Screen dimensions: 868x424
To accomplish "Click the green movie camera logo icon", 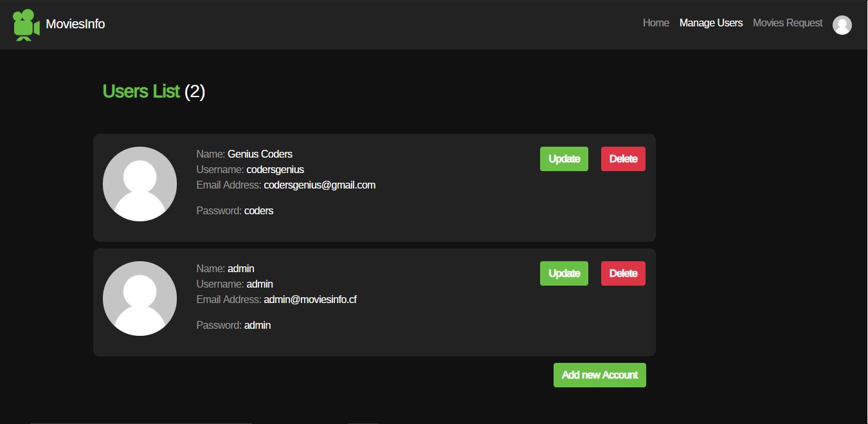I will click(26, 24).
